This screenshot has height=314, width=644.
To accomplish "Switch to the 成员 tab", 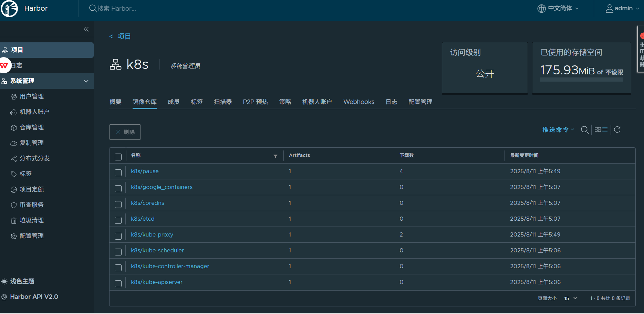I will coord(174,102).
